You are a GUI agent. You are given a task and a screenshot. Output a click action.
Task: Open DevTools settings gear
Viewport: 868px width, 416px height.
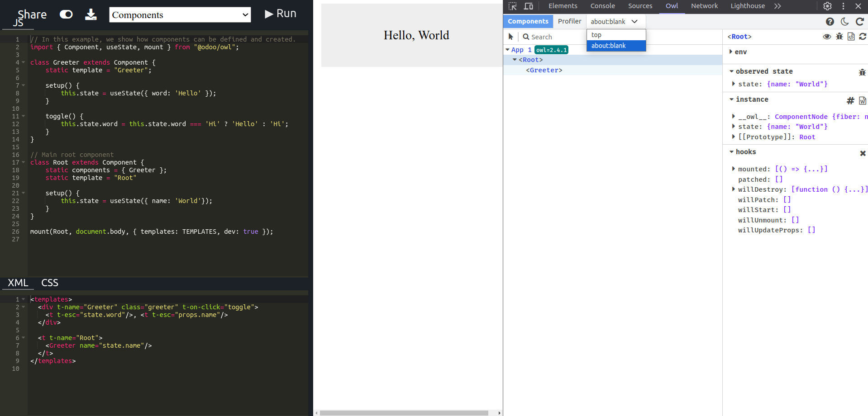pos(827,6)
